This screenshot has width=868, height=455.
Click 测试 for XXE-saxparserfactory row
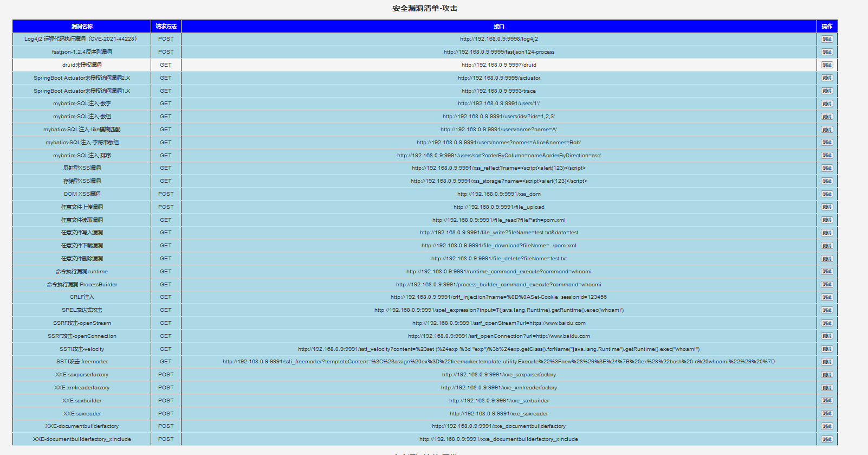(827, 375)
